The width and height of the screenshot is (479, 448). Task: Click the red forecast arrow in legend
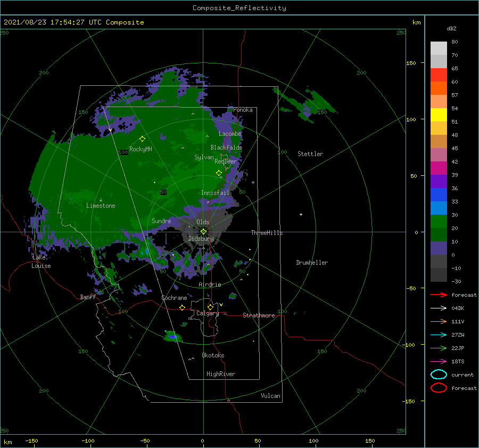tap(439, 295)
